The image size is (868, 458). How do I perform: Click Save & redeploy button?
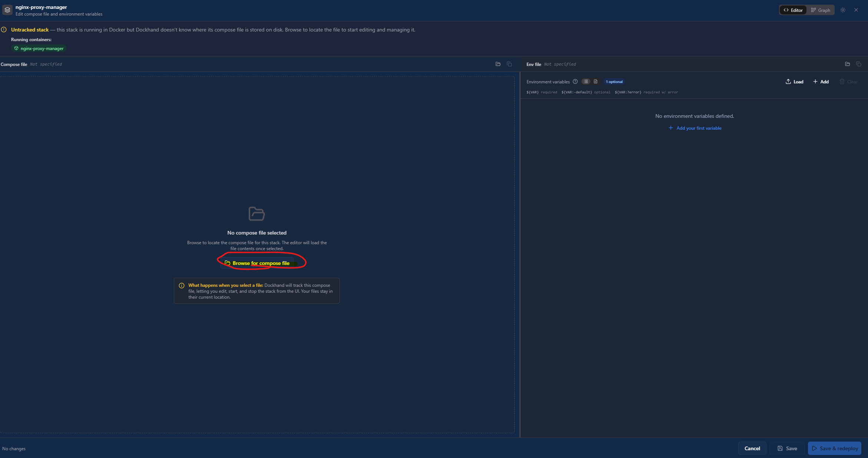[x=835, y=448]
